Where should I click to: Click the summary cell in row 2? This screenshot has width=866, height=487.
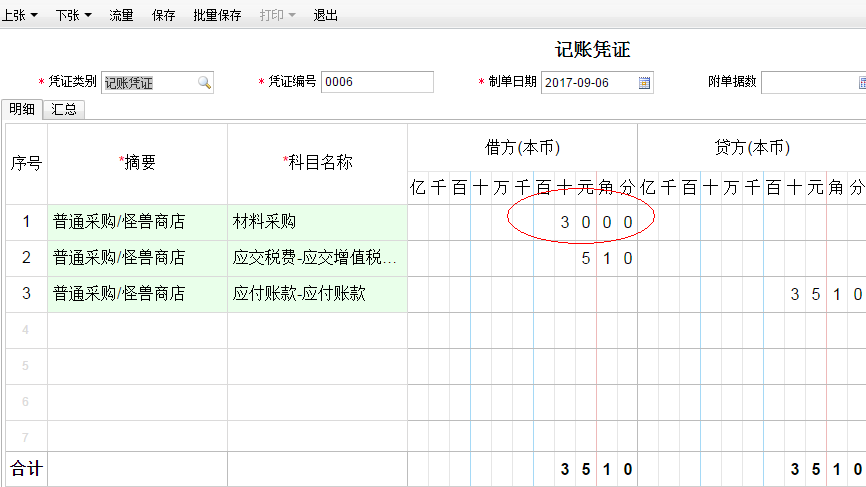coord(137,258)
